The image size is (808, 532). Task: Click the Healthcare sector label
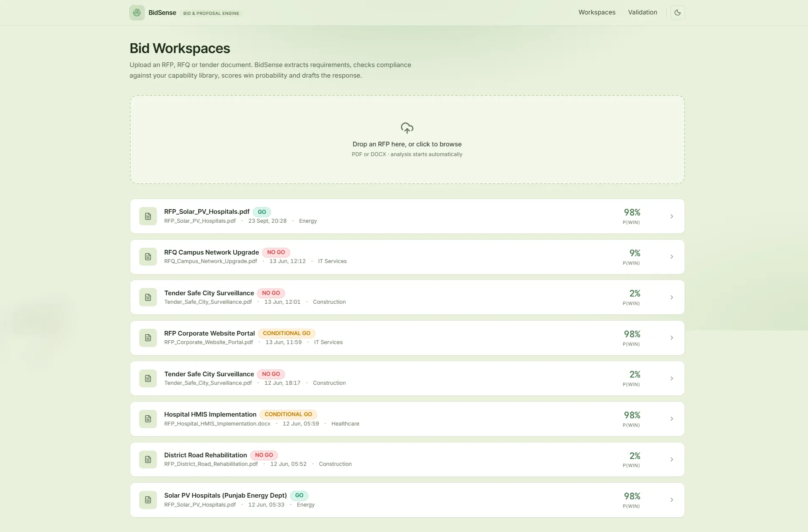[x=345, y=424]
